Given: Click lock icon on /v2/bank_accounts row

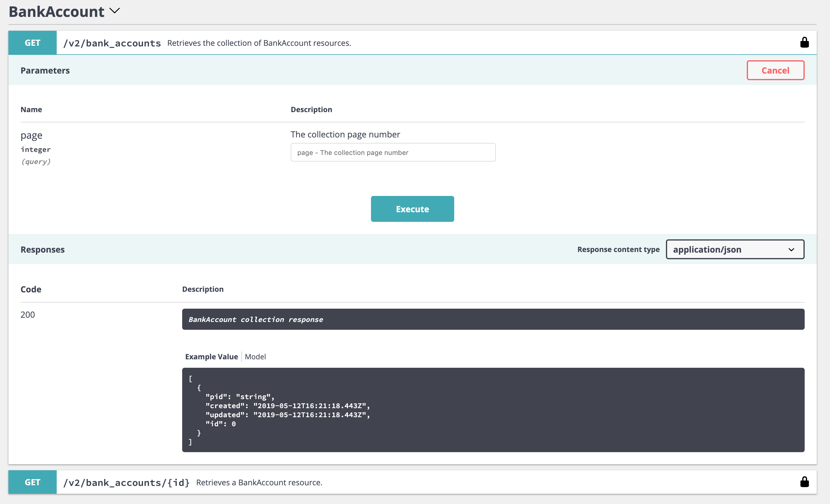Looking at the screenshot, I should pos(804,43).
